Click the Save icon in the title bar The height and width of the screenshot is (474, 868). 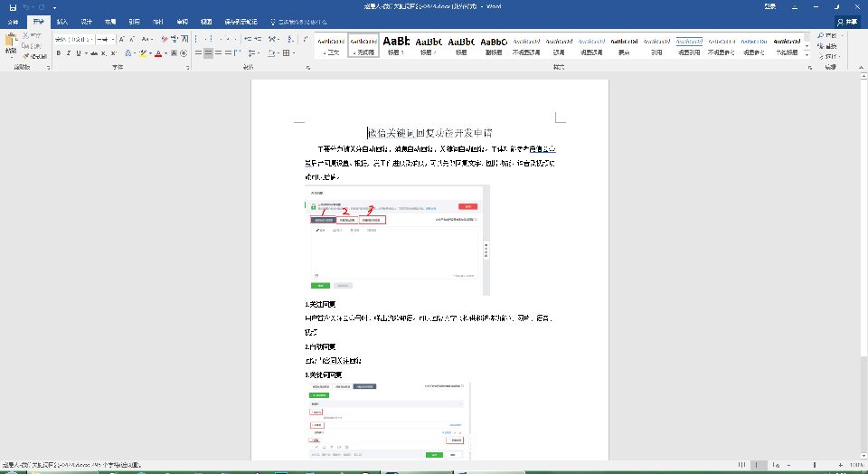tap(12, 6)
